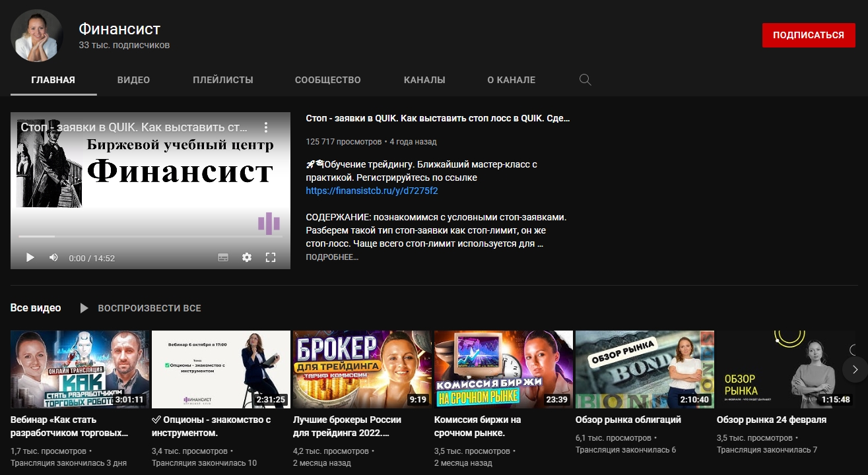
Task: Open Обзор рынка облигаций thumbnail
Action: (645, 369)
